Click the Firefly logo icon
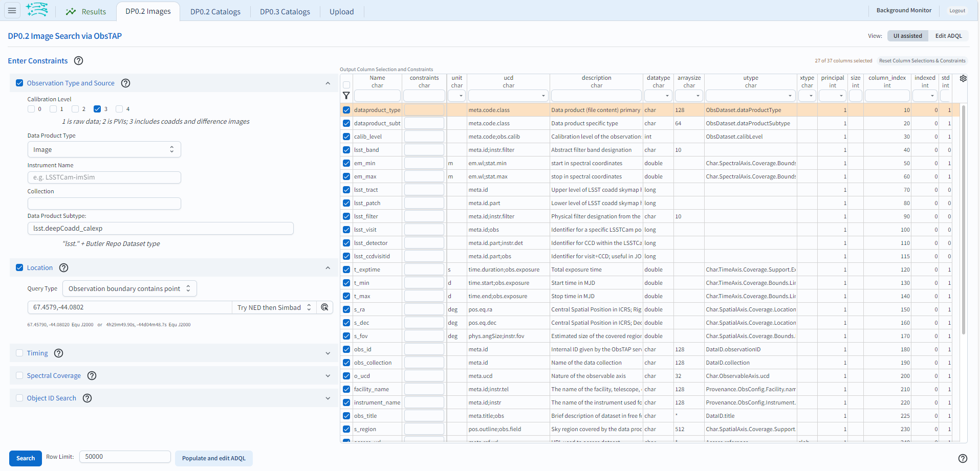This screenshot has width=980, height=471. pos(36,10)
